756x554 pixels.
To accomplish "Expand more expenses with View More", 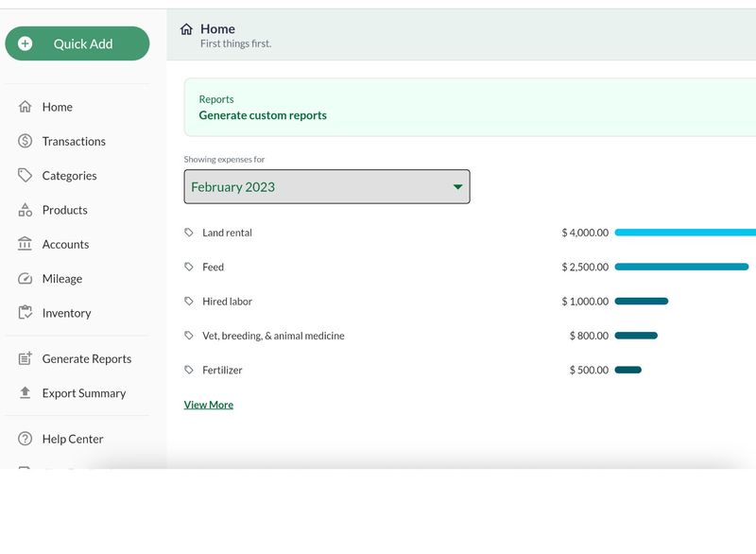I will coord(208,404).
